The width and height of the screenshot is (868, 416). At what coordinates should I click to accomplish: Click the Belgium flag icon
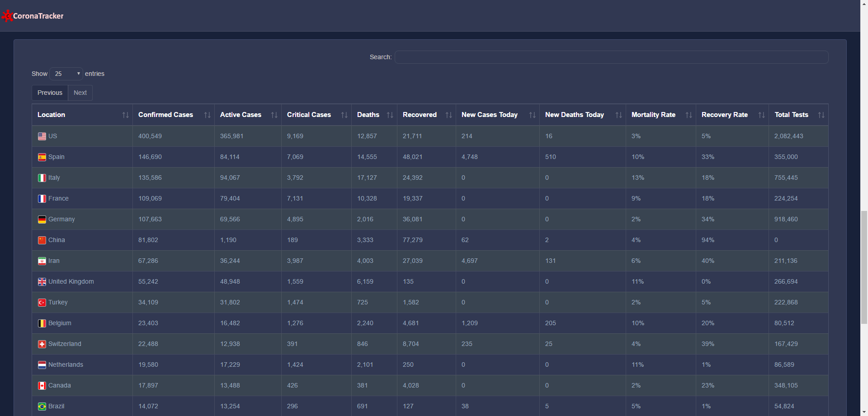click(x=42, y=323)
